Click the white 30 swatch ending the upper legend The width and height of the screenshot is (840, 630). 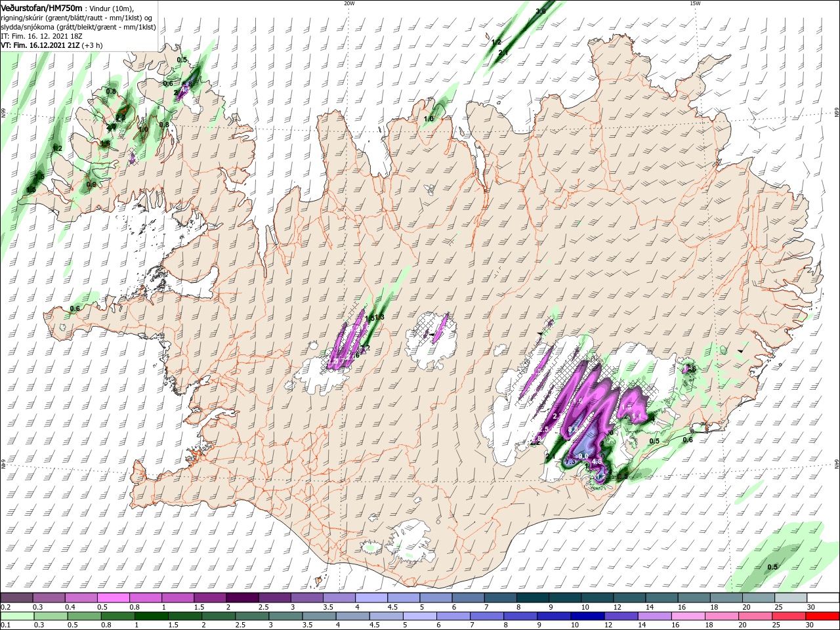point(823,597)
